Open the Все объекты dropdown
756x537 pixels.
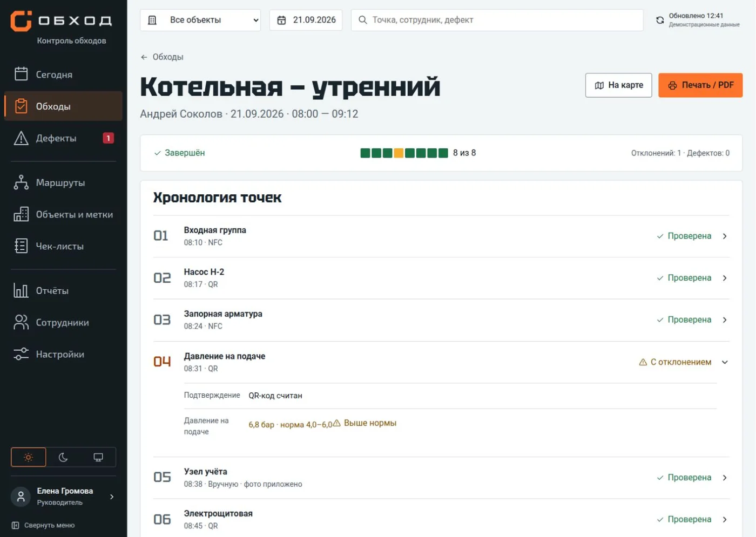(x=200, y=20)
